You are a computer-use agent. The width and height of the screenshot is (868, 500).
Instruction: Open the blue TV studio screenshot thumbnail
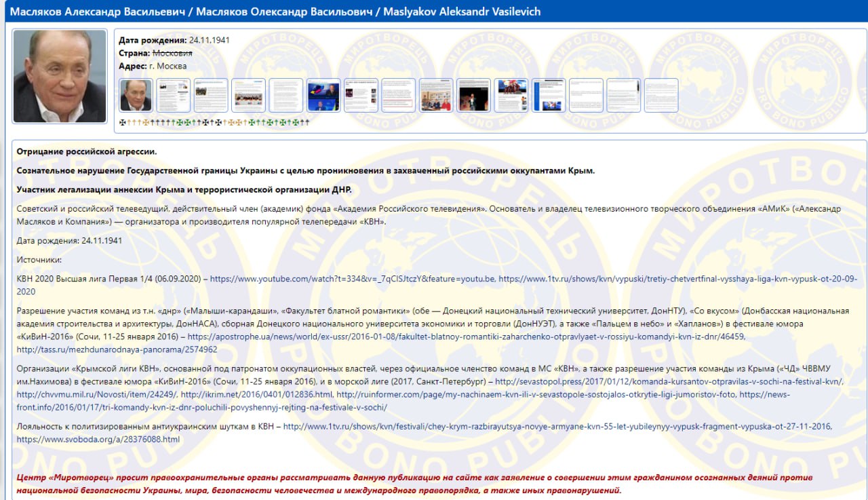coord(323,95)
